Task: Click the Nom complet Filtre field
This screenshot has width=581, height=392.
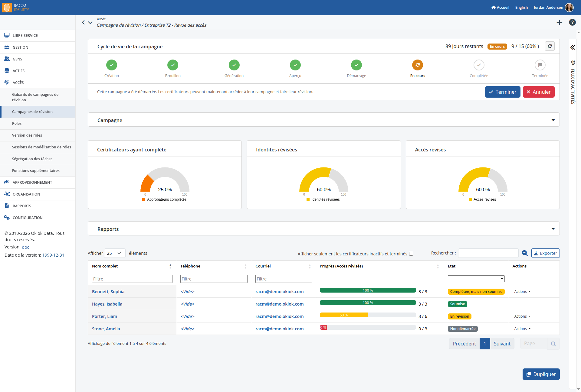Action: click(x=132, y=279)
